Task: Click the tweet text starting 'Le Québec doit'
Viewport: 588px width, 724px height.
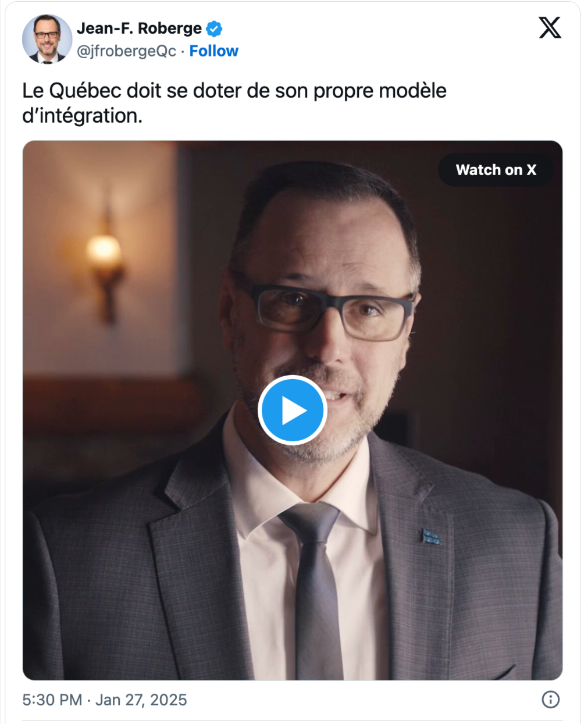Action: [x=234, y=103]
